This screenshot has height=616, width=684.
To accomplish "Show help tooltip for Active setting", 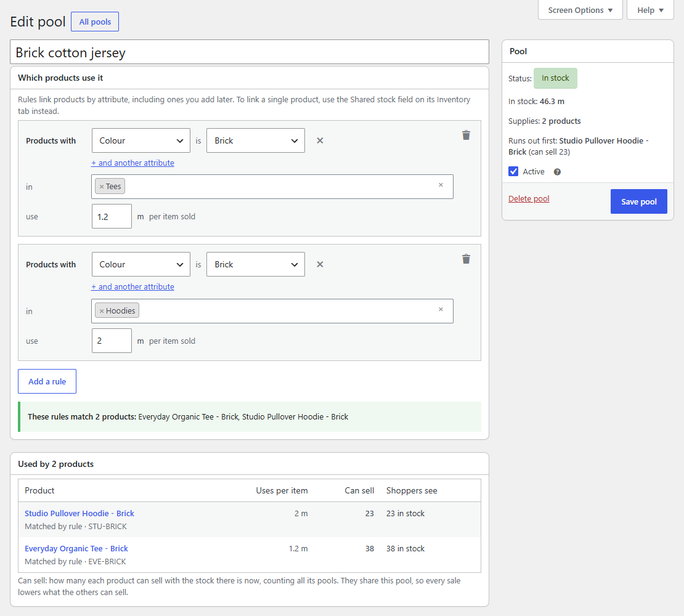I will coord(557,172).
